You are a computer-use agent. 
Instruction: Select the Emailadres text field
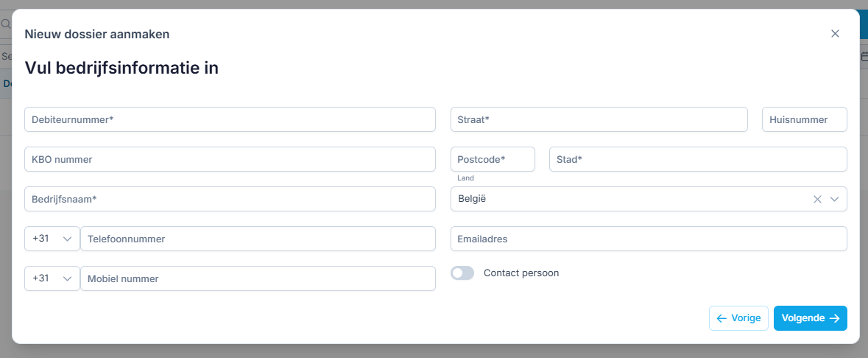point(649,239)
